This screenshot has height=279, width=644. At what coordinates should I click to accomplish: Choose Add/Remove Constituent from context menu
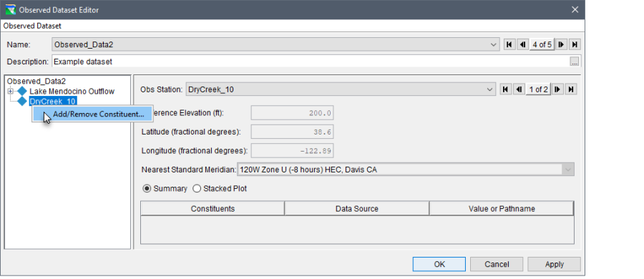(x=92, y=114)
